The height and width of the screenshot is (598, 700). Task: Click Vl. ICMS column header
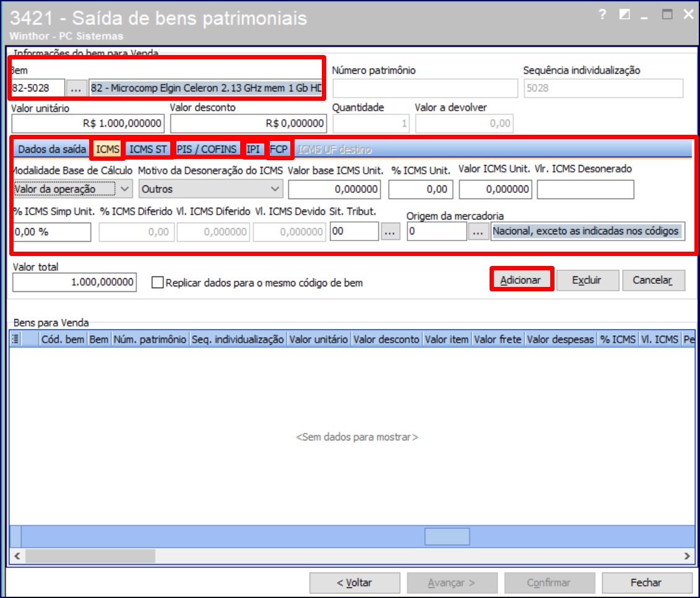660,340
